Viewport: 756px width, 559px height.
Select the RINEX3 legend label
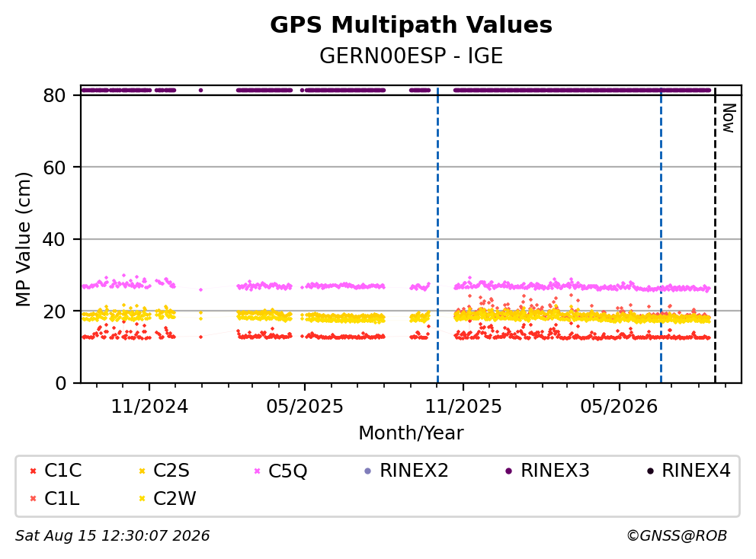[x=555, y=471]
